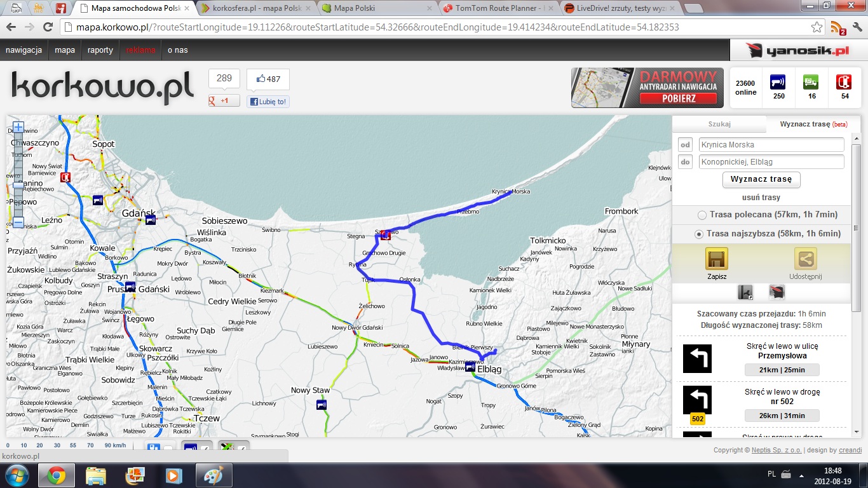Image resolution: width=868 pixels, height=488 pixels.
Task: Zoom out with the map minus button
Action: click(18, 222)
